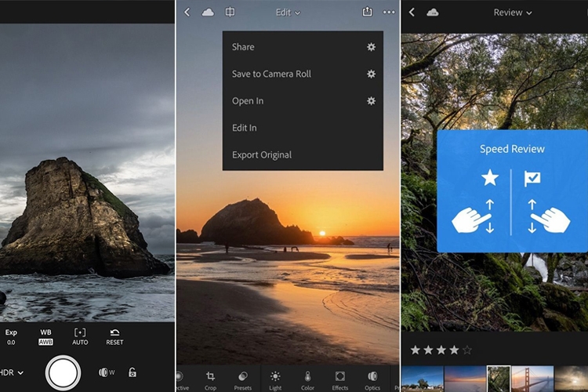Open cloud sync status in Review screen
Screen dimensions: 588x392
point(432,13)
